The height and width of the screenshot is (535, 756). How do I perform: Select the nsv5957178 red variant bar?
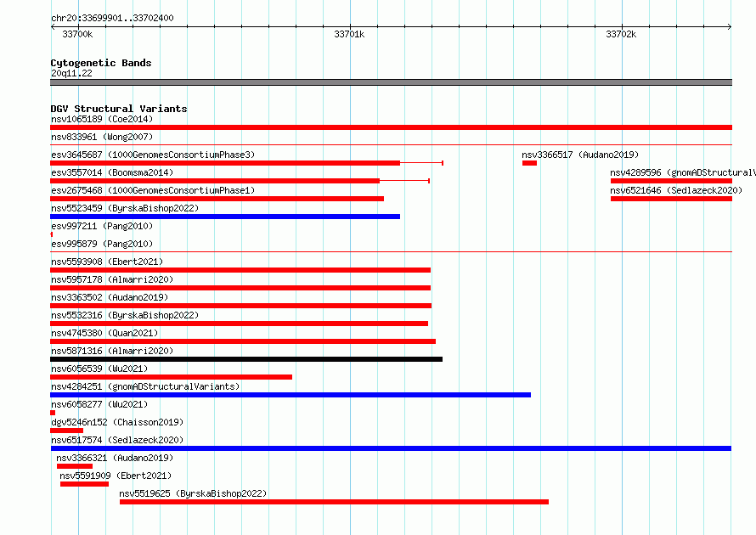pos(240,288)
